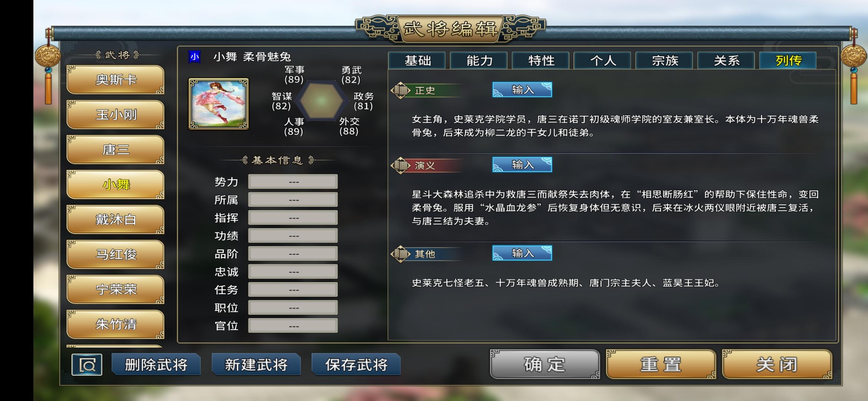Viewport: 868px width, 401px height.
Task: Open the 小舞 character portrait
Action: tap(218, 104)
